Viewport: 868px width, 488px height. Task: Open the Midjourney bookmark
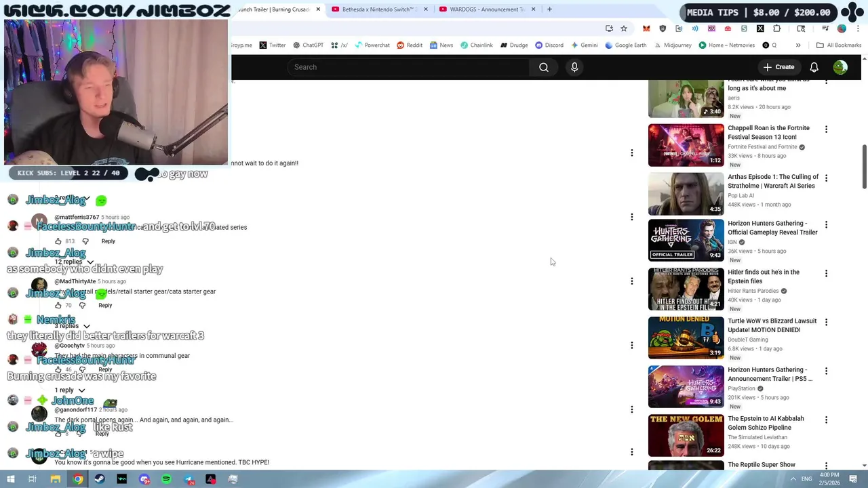point(673,45)
